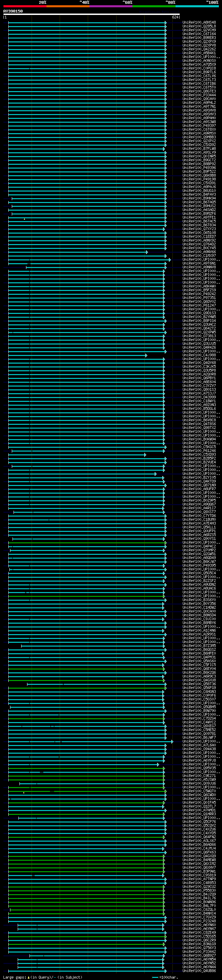
Task: Select hit UniRef100_Q8GTE3
Action: tap(199, 91)
